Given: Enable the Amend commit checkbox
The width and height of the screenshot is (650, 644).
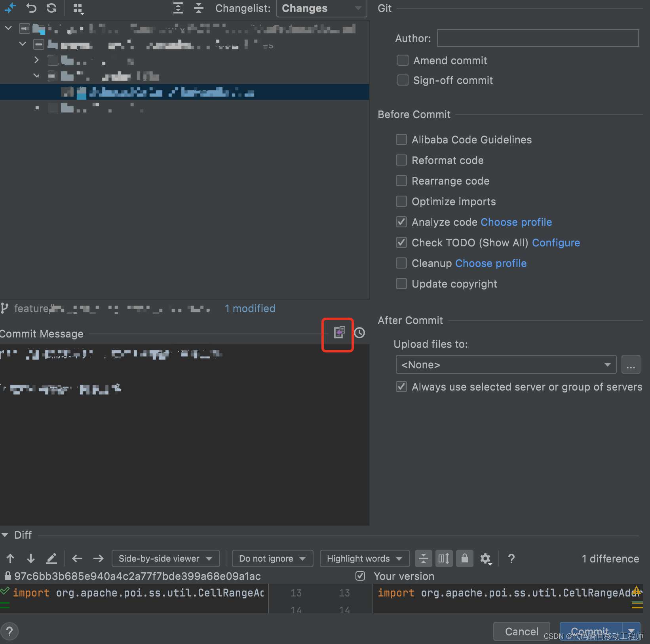Looking at the screenshot, I should 403,60.
